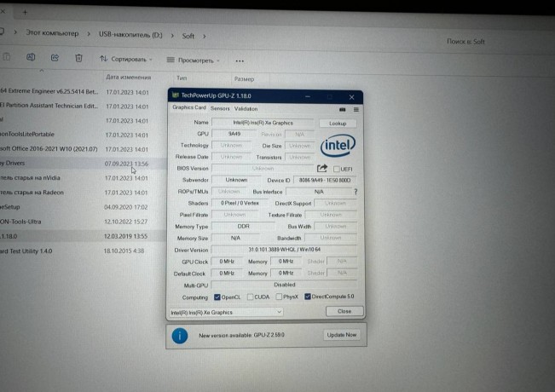Expand the Сортировать sort dropdown
555x392 pixels.
126,60
